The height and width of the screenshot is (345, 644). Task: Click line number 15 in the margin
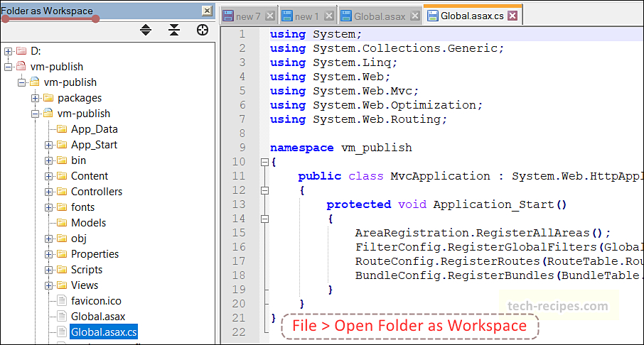pyautogui.click(x=239, y=233)
